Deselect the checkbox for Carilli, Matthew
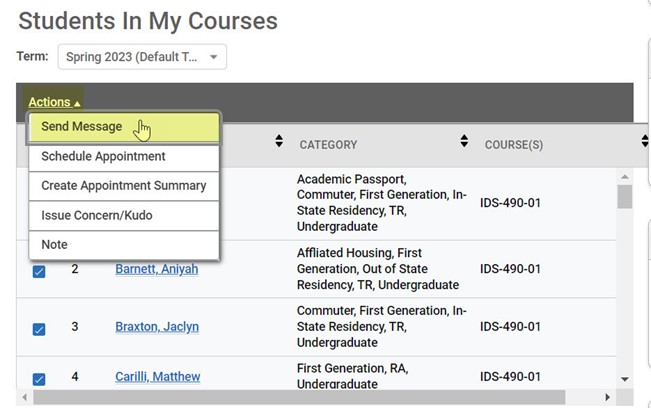This screenshot has height=408, width=651. [x=39, y=379]
